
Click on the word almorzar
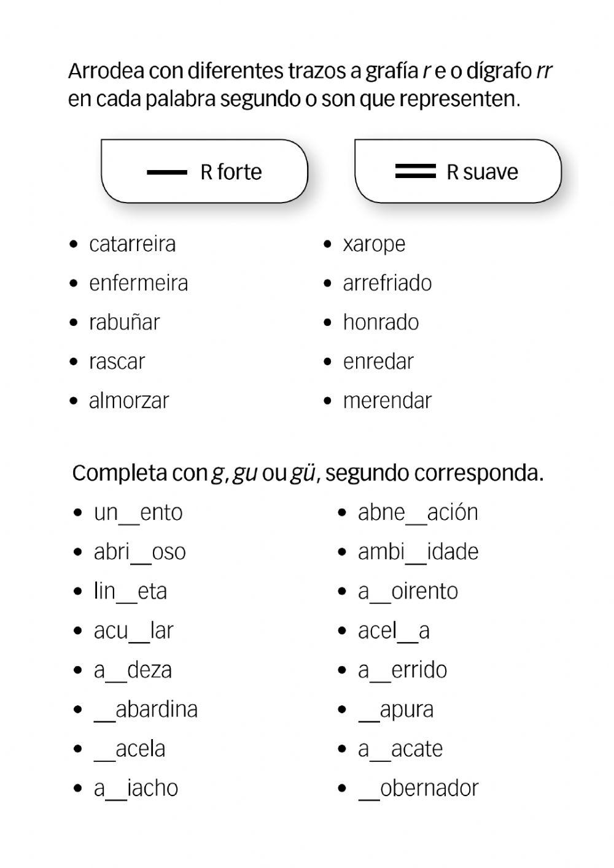[128, 401]
